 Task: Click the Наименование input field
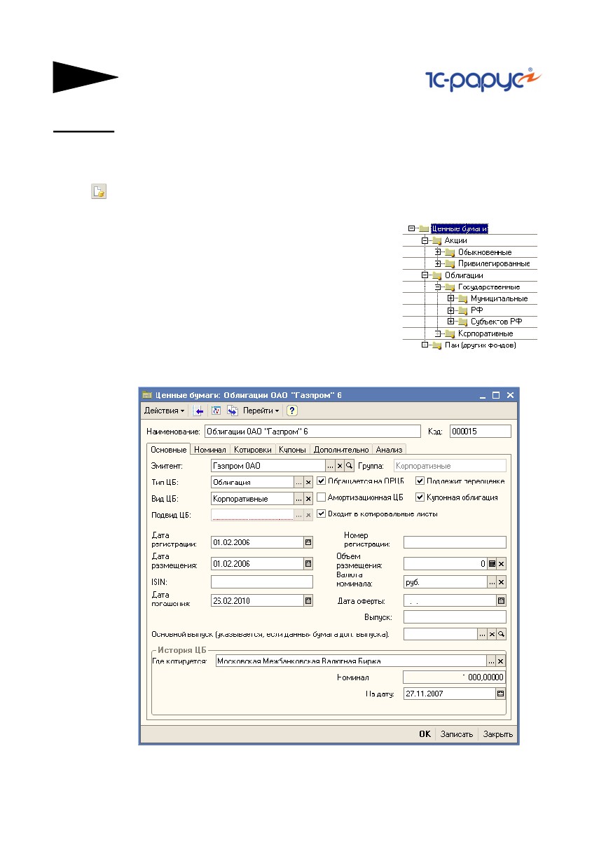coord(313,432)
